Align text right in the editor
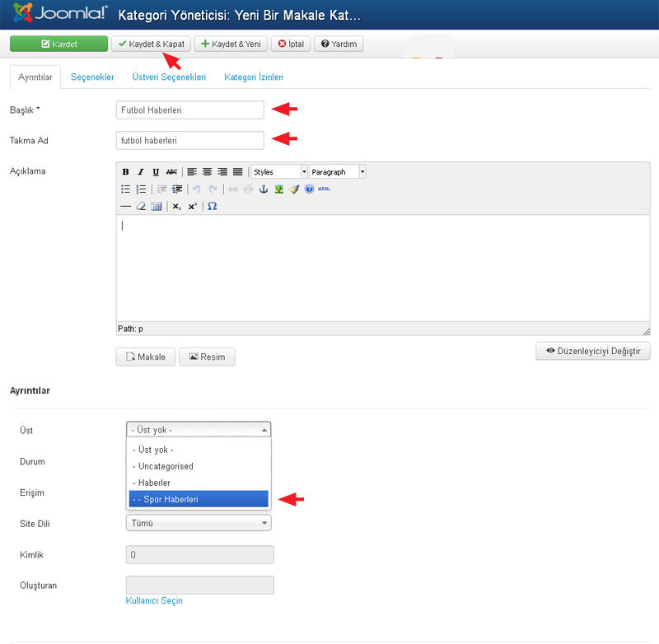 (222, 172)
